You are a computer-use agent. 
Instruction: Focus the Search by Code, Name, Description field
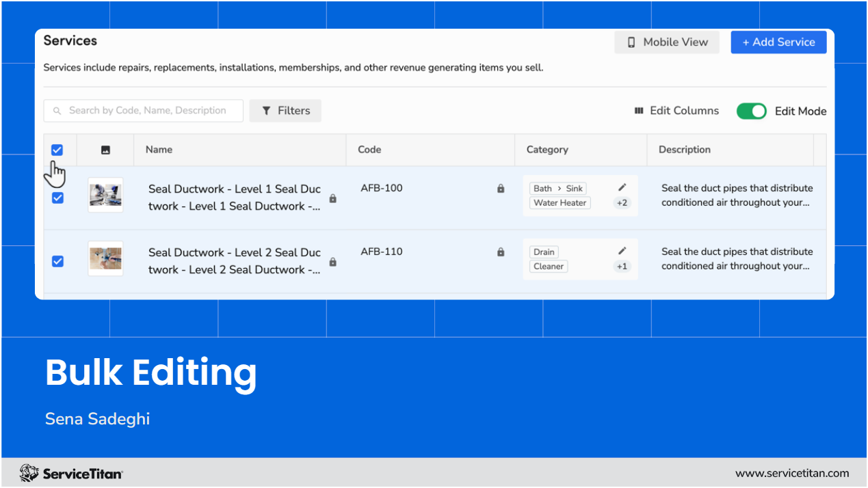pyautogui.click(x=143, y=111)
